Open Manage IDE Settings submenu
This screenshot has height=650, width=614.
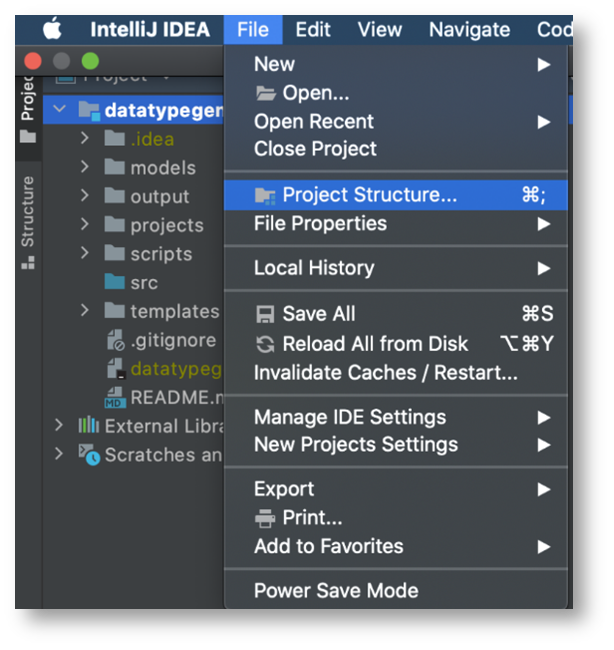tap(396, 417)
